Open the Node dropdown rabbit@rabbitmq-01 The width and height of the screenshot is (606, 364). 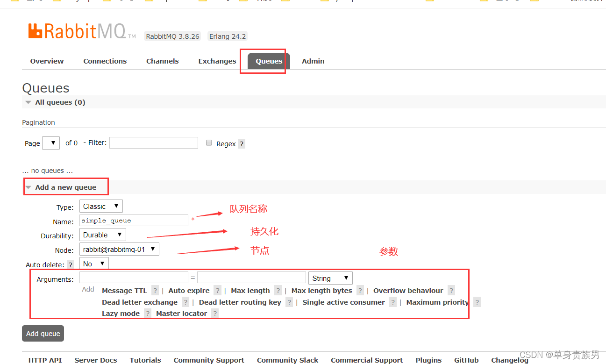pyautogui.click(x=119, y=249)
